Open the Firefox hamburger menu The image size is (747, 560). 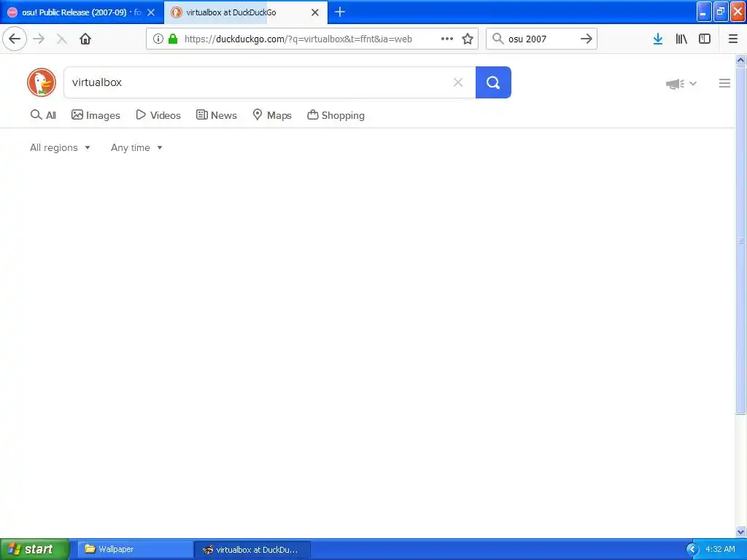pyautogui.click(x=733, y=39)
